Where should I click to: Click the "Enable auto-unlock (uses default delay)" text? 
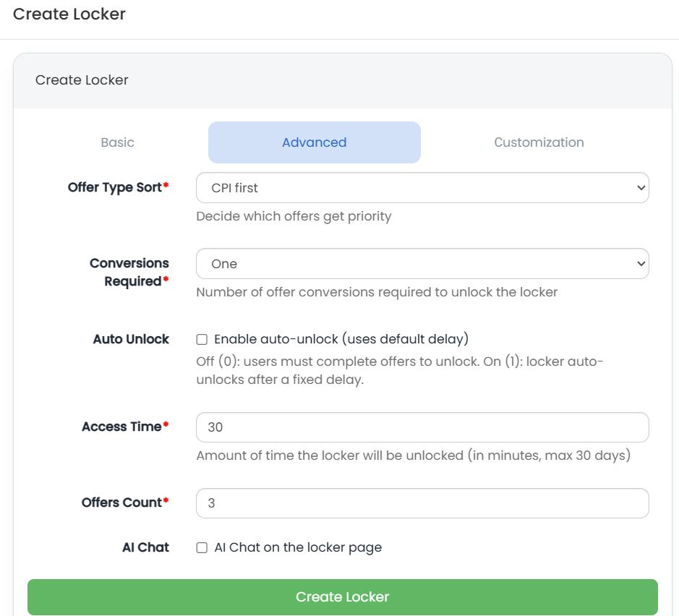coord(342,339)
